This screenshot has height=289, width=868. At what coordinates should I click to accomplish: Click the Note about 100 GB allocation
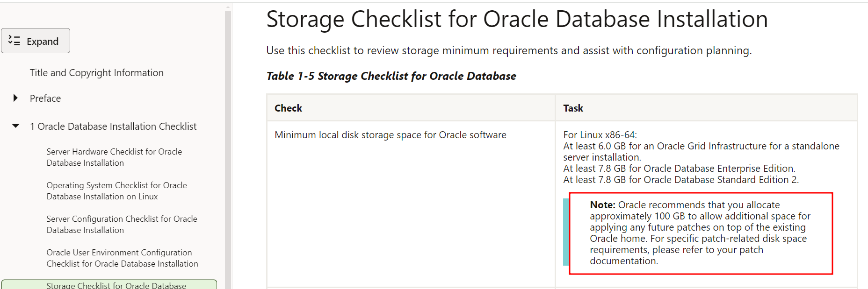(x=700, y=233)
